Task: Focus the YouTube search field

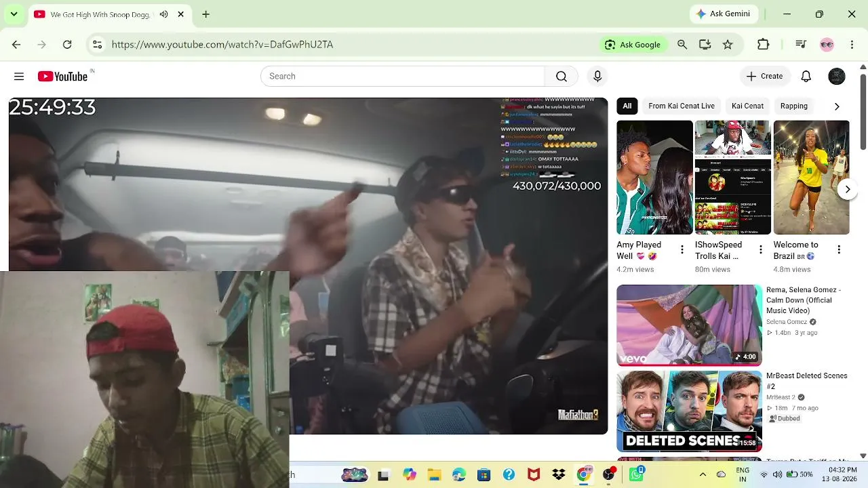Action: [402, 77]
